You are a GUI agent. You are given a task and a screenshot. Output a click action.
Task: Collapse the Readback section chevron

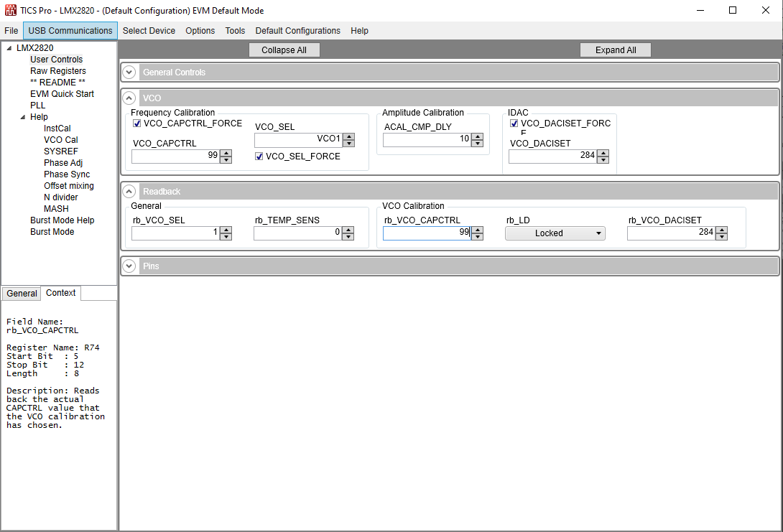pos(129,192)
